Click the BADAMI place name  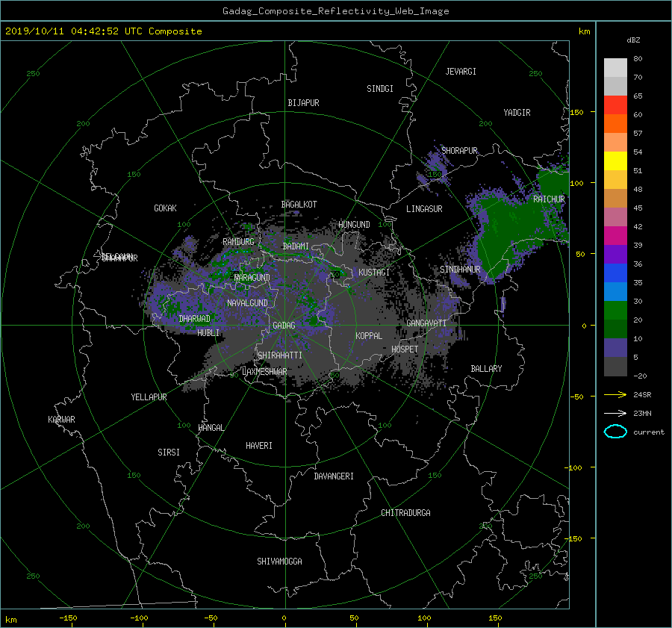tap(296, 246)
